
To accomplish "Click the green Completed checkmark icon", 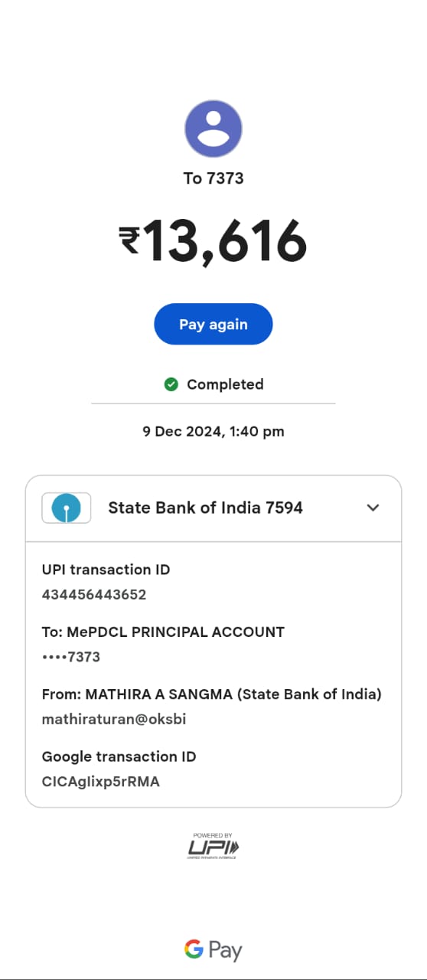I will click(171, 384).
